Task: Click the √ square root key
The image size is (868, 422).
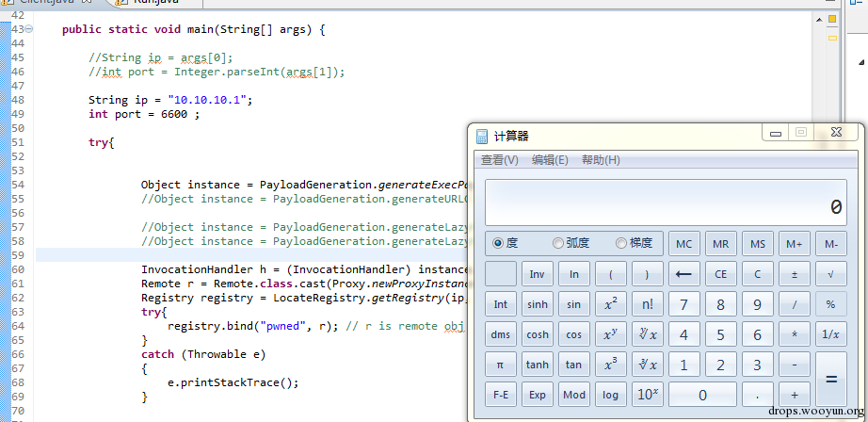Action: pyautogui.click(x=831, y=273)
